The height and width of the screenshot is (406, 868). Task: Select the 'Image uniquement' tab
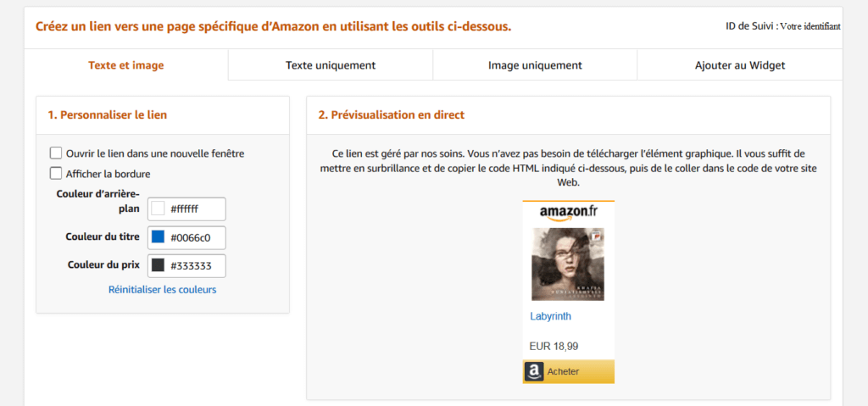535,65
